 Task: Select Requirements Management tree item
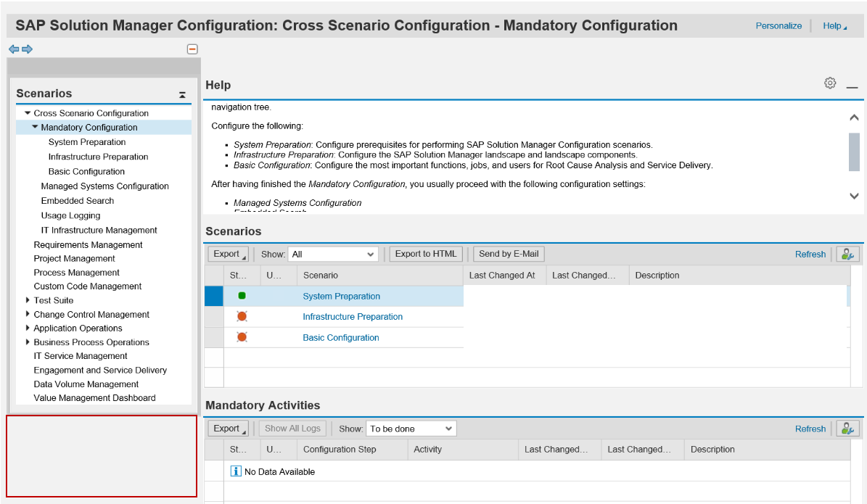point(88,245)
